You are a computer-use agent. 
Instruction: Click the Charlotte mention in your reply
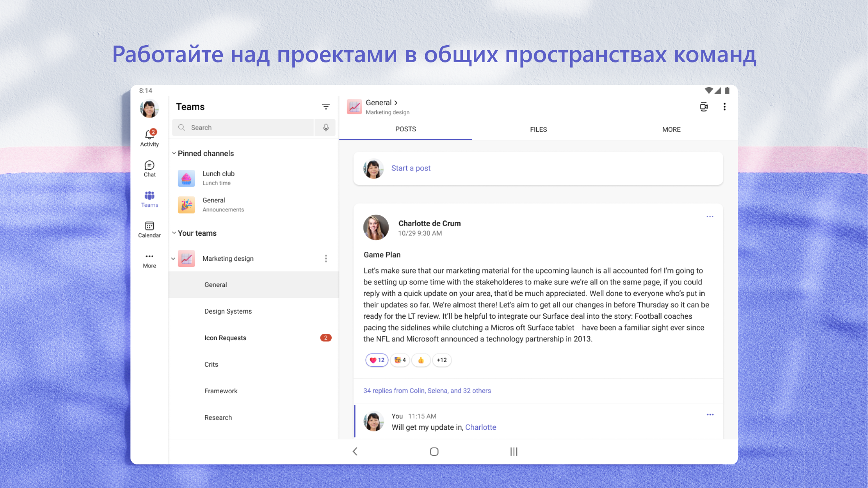(481, 427)
